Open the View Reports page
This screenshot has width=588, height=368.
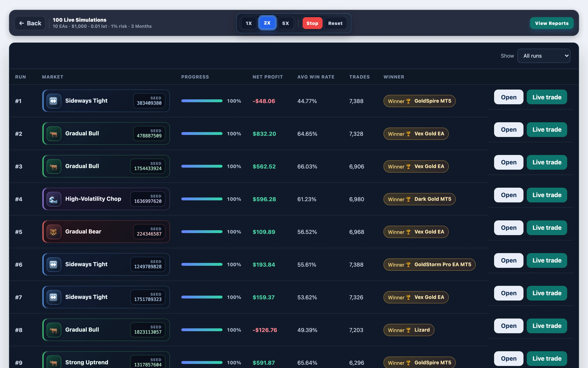(551, 23)
